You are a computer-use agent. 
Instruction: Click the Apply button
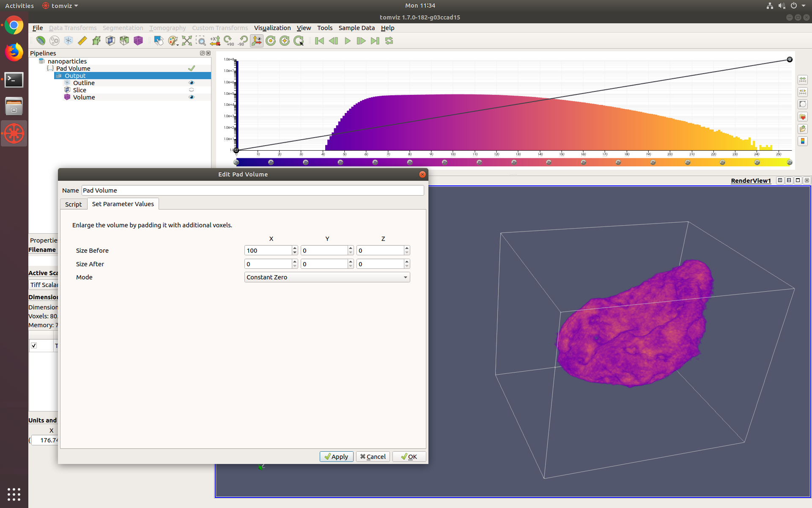(x=336, y=456)
